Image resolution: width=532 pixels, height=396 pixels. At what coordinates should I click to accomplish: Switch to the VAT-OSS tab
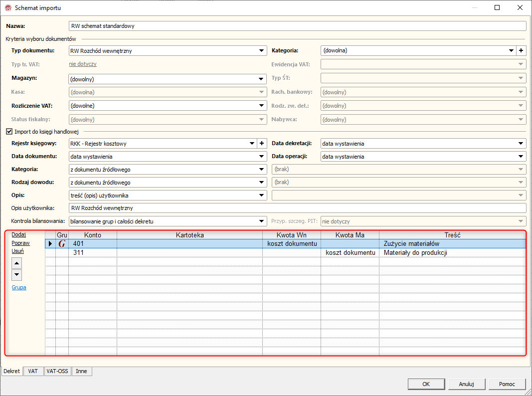pos(57,371)
